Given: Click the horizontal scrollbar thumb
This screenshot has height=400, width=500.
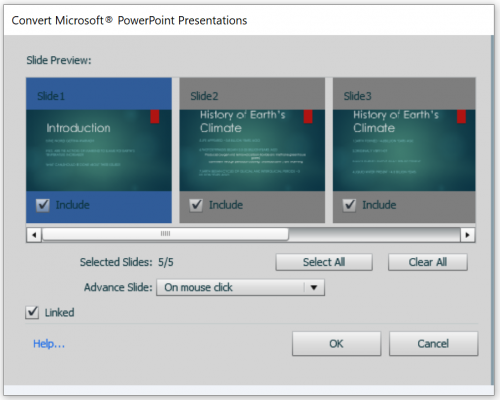Looking at the screenshot, I should pos(165,234).
